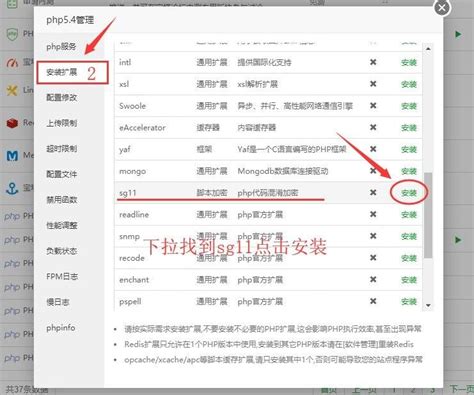Click the not-installed X icon for eAccelerator
Screen dimensions: 474x395
click(x=373, y=127)
